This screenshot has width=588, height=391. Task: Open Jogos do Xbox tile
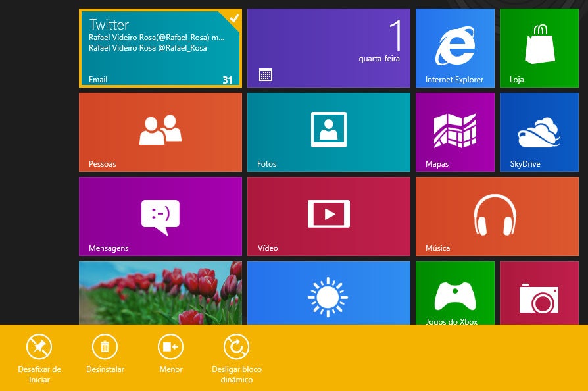[454, 294]
